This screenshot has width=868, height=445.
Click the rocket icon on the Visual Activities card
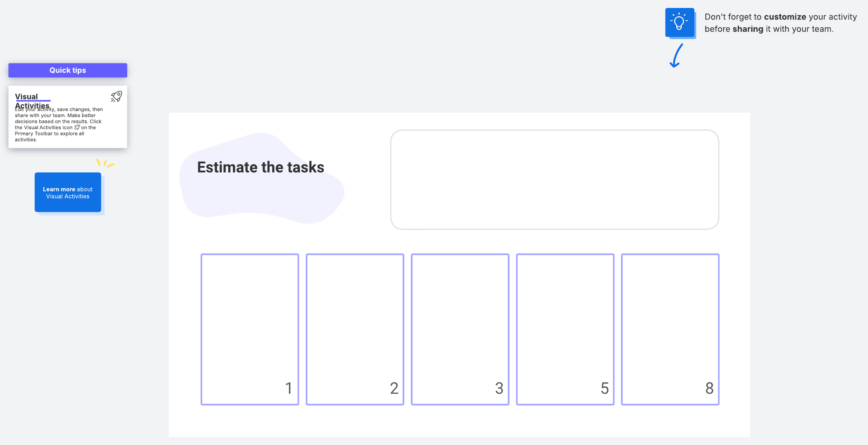pos(116,97)
